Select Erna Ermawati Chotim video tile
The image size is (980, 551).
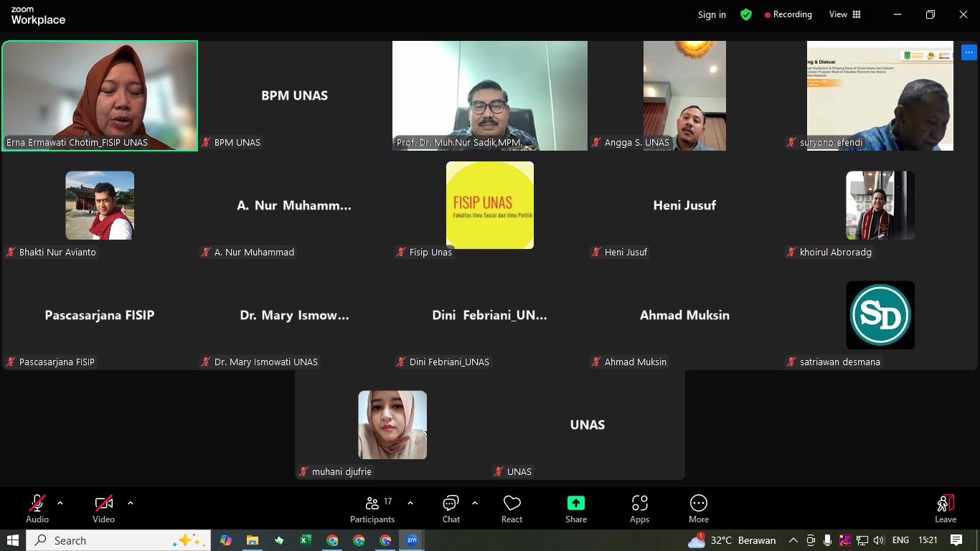tap(100, 95)
